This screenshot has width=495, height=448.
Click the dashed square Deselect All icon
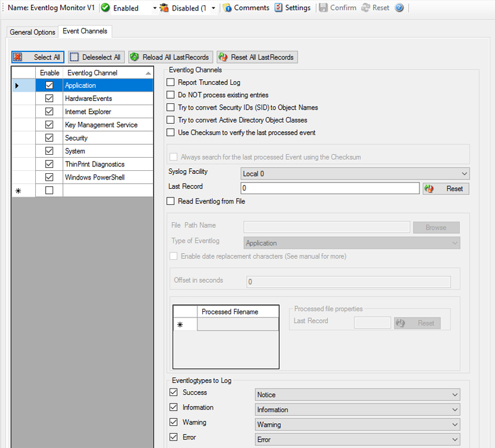(74, 57)
